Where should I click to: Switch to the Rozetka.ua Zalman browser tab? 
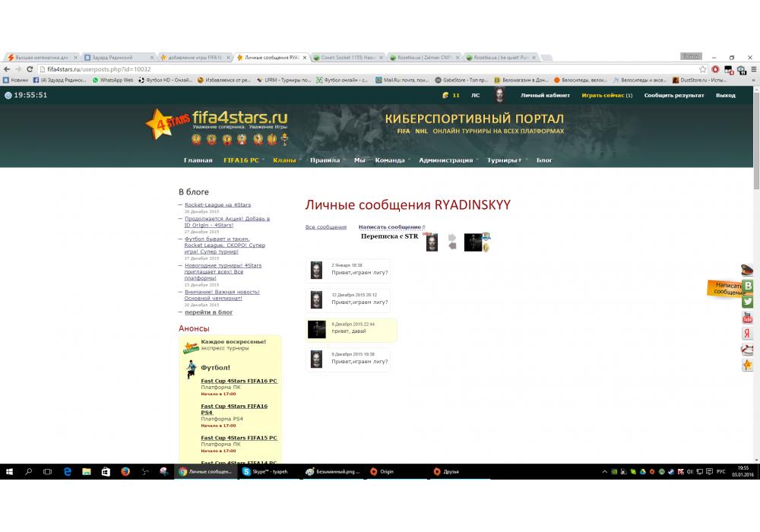[x=424, y=57]
